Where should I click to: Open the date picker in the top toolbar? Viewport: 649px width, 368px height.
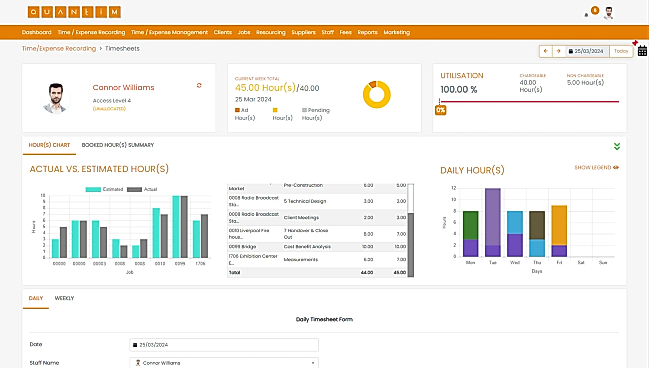pos(587,51)
